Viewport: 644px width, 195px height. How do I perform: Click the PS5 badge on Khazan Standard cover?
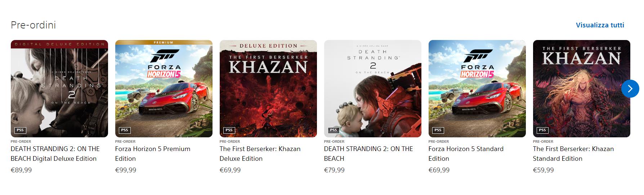[542, 130]
